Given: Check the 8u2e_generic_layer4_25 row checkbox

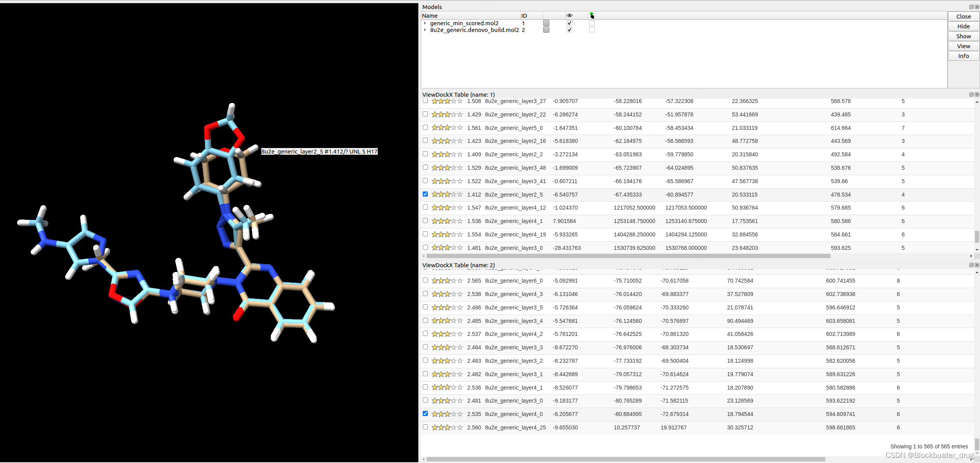Looking at the screenshot, I should pyautogui.click(x=425, y=427).
